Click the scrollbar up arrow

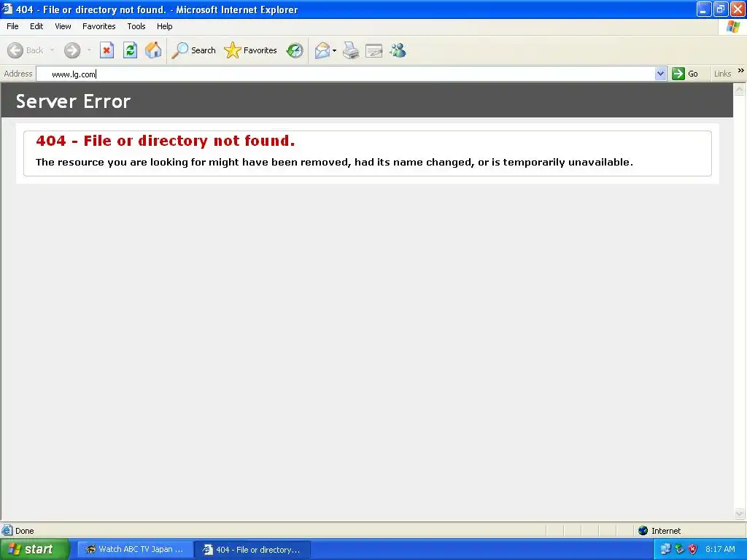pos(740,89)
